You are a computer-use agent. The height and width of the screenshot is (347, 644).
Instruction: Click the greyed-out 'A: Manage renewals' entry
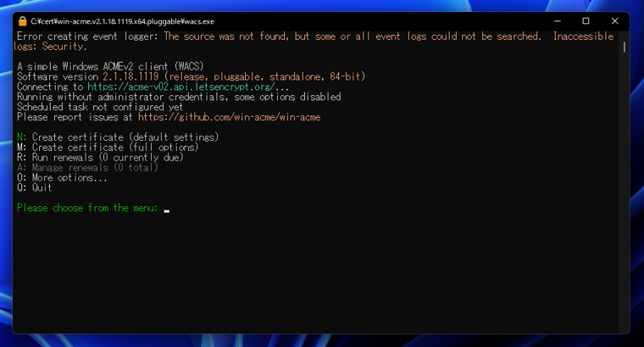[87, 168]
